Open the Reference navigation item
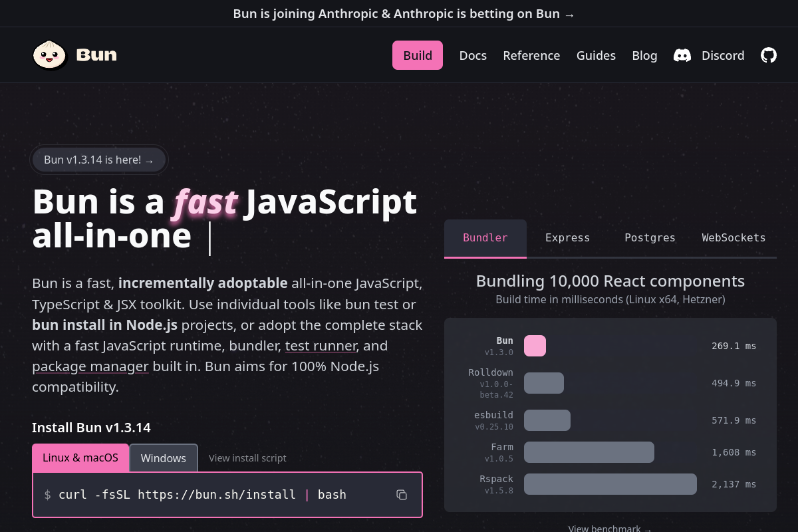 pyautogui.click(x=531, y=56)
